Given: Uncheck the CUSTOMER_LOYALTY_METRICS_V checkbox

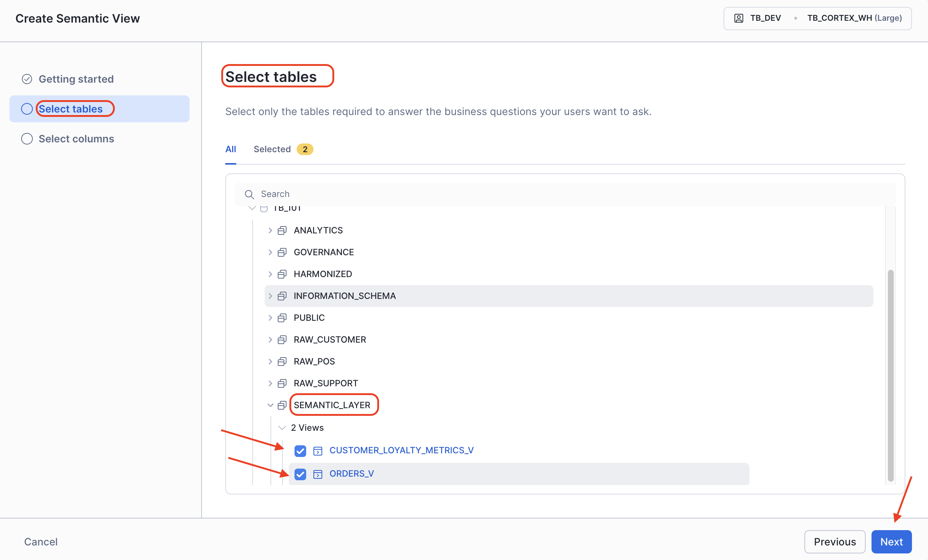Looking at the screenshot, I should 300,450.
